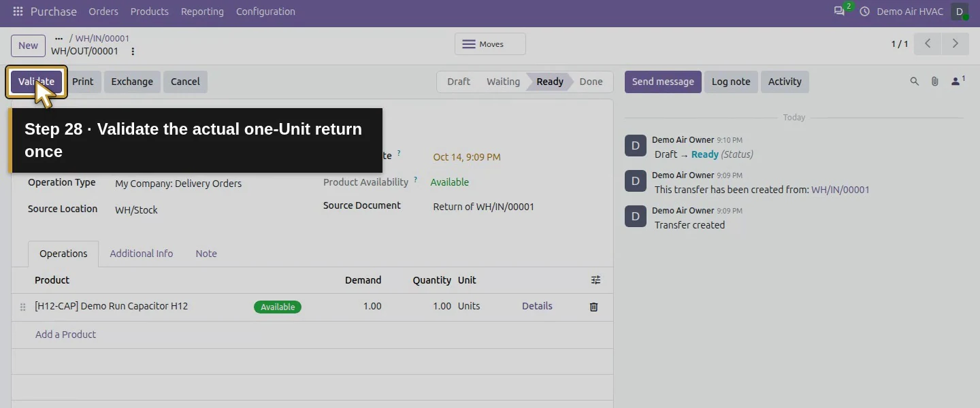Viewport: 980px width, 408px height.
Task: Open the apps grid home menu
Action: 18,12
